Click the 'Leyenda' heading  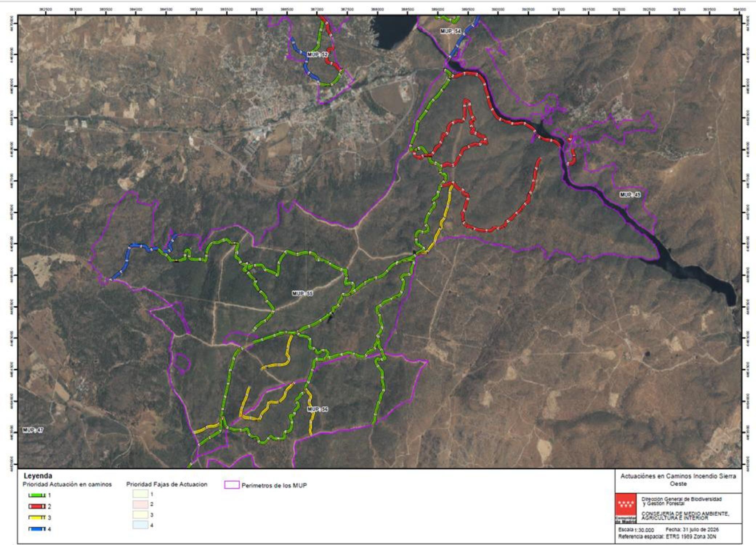pyautogui.click(x=38, y=476)
